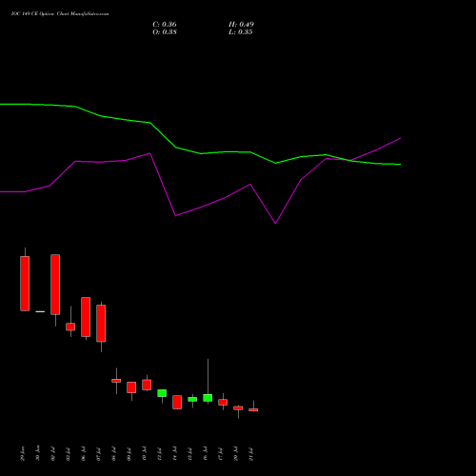476x476 pixels.
Task: Select the small red candlestick at 03 Jul
Action: click(x=70, y=327)
